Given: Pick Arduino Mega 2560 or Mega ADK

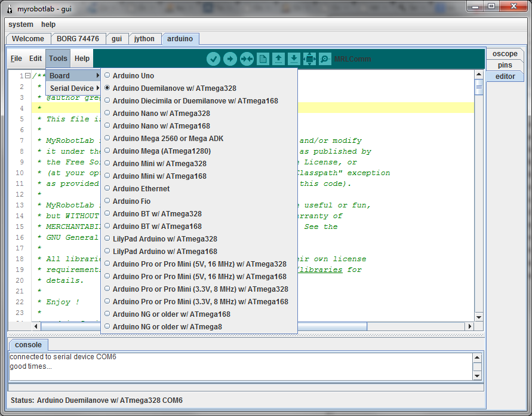Looking at the screenshot, I should [199, 139].
